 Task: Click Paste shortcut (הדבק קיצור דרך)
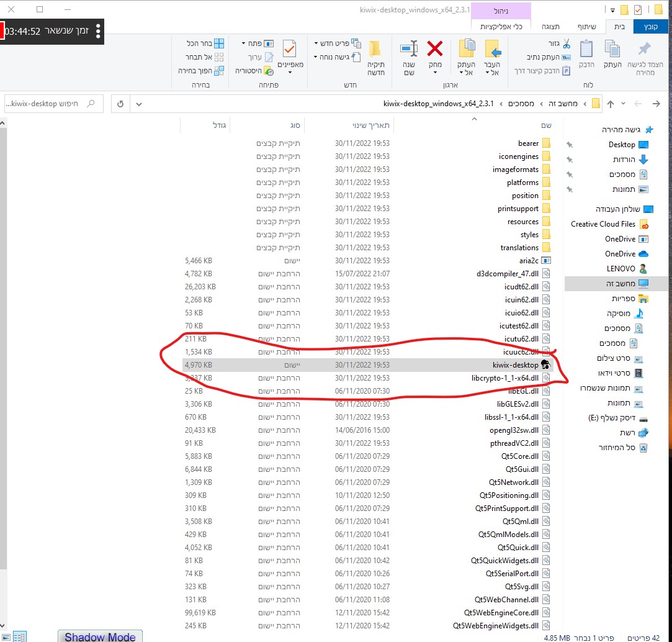tap(542, 71)
